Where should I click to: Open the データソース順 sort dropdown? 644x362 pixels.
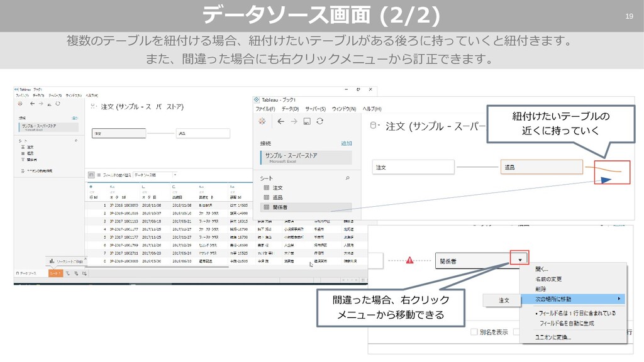pos(155,175)
